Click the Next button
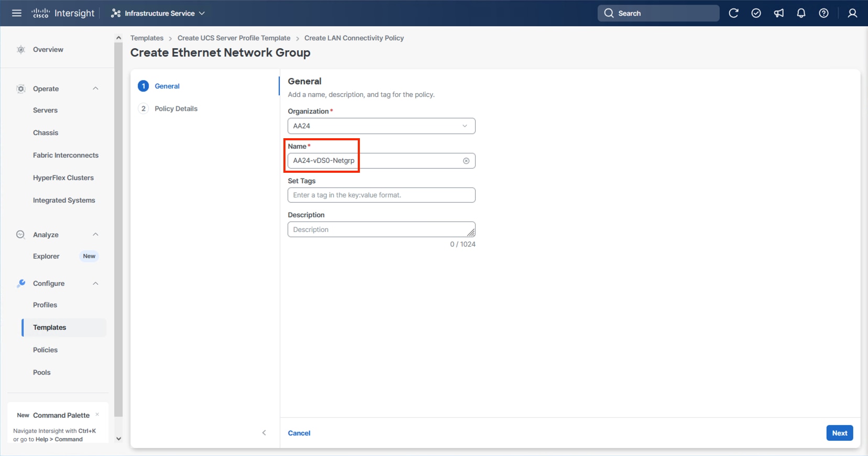This screenshot has width=868, height=456. [x=839, y=433]
